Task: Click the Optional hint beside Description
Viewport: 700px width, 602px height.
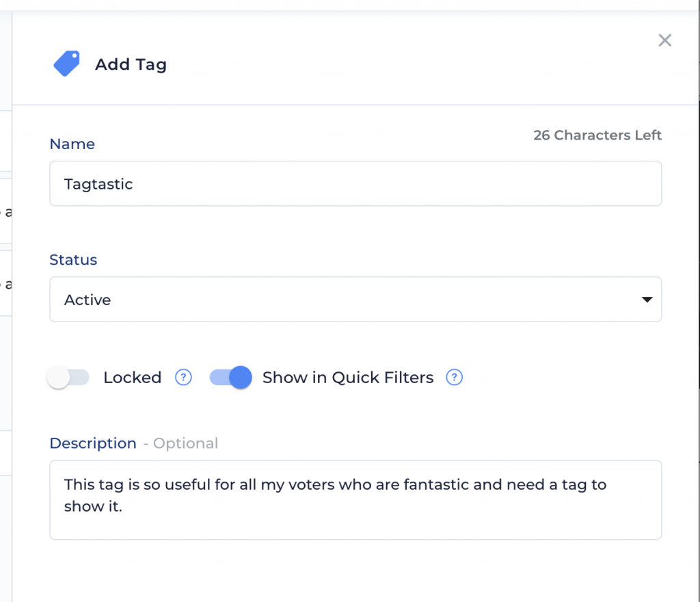Action: pos(185,443)
